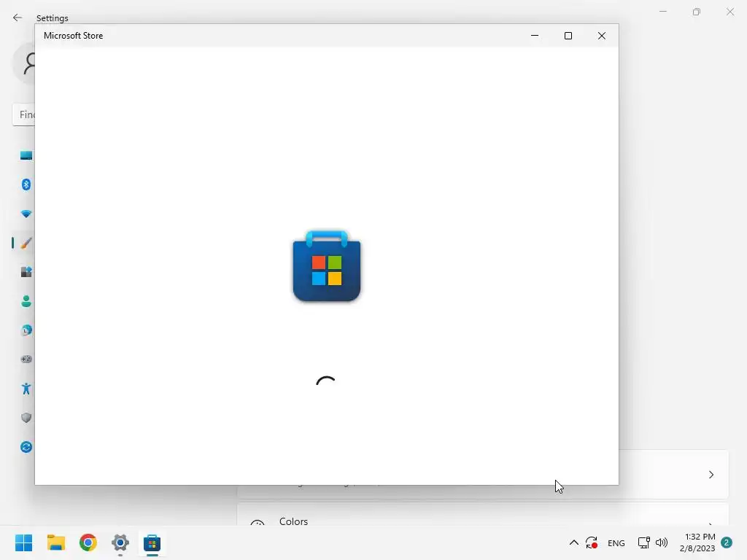Open Accounts person icon in Settings sidebar

(x=26, y=301)
